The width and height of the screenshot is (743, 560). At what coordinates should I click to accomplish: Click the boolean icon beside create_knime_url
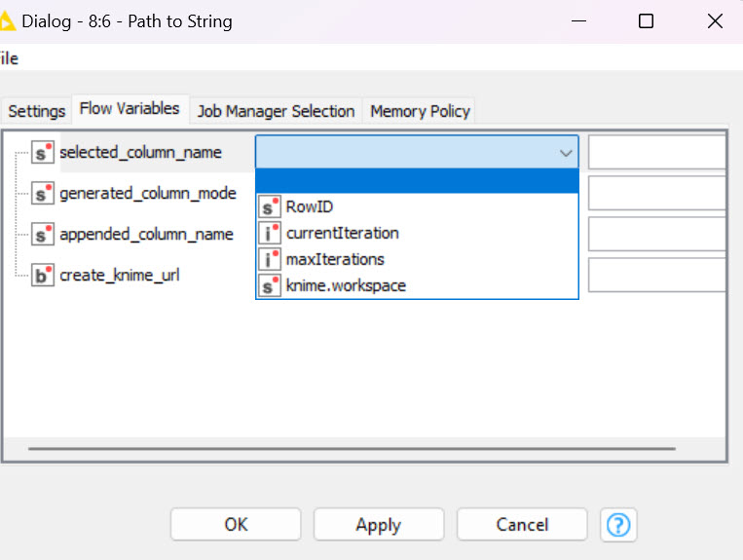[x=43, y=276]
